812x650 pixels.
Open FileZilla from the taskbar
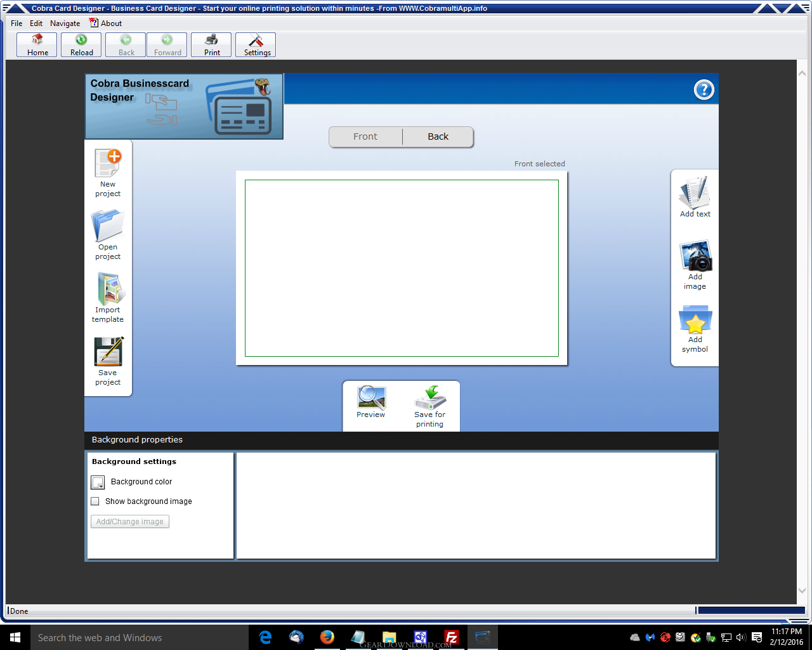(452, 637)
